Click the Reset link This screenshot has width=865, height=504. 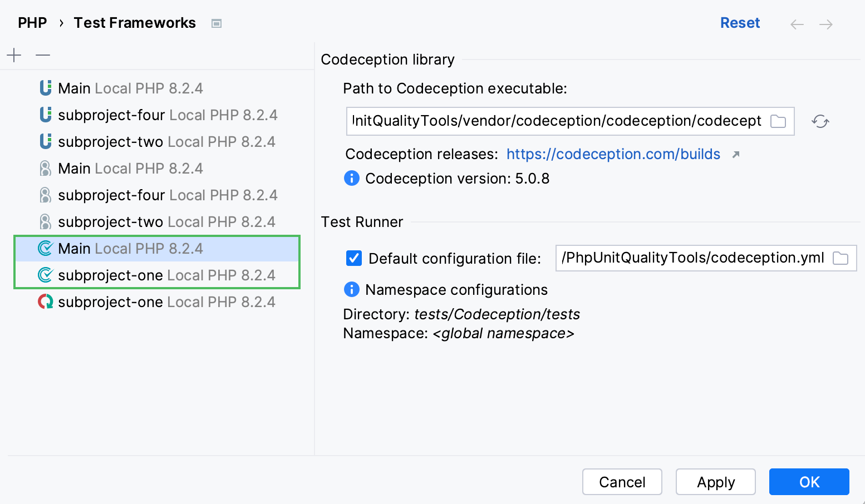740,22
